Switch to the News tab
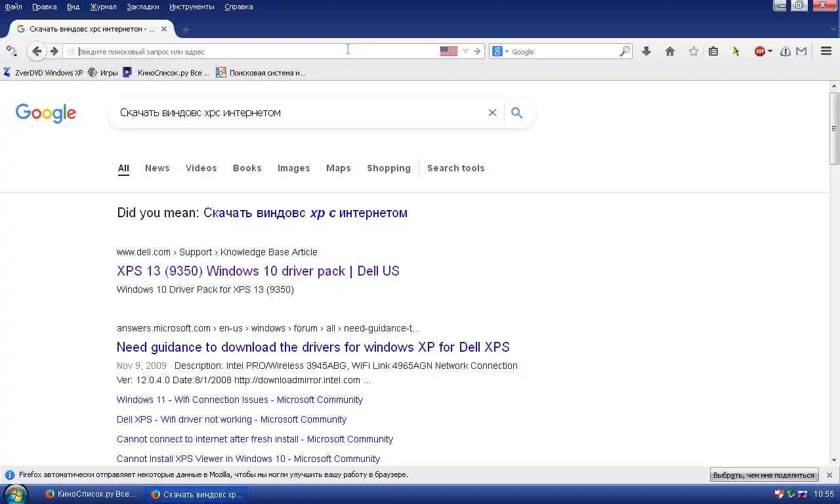Screen dimensions: 840x504 click(x=157, y=168)
